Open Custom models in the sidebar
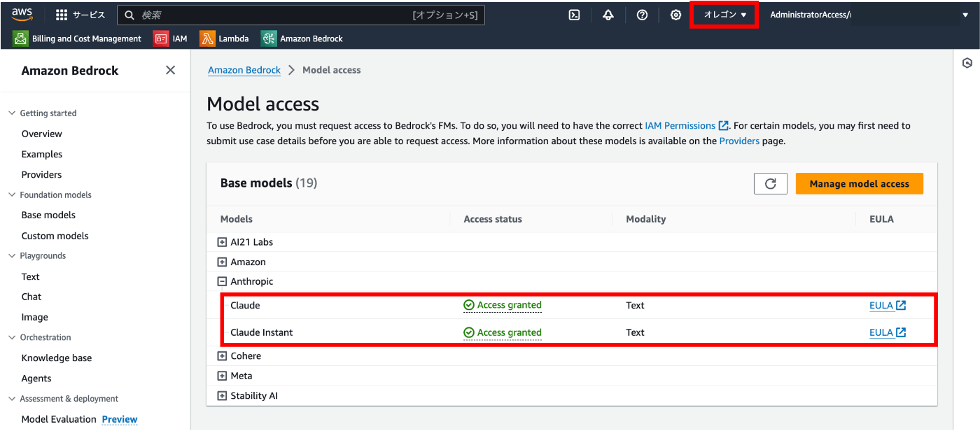This screenshot has height=431, width=980. (55, 236)
